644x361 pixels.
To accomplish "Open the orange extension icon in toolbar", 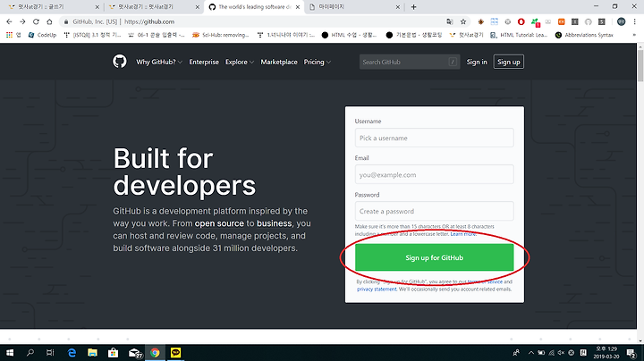I will [562, 21].
